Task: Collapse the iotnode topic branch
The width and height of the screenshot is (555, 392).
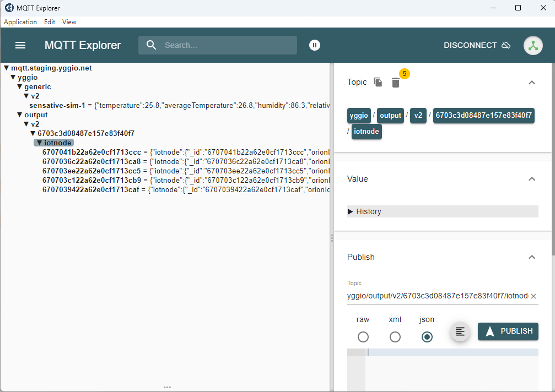Action: (x=38, y=142)
